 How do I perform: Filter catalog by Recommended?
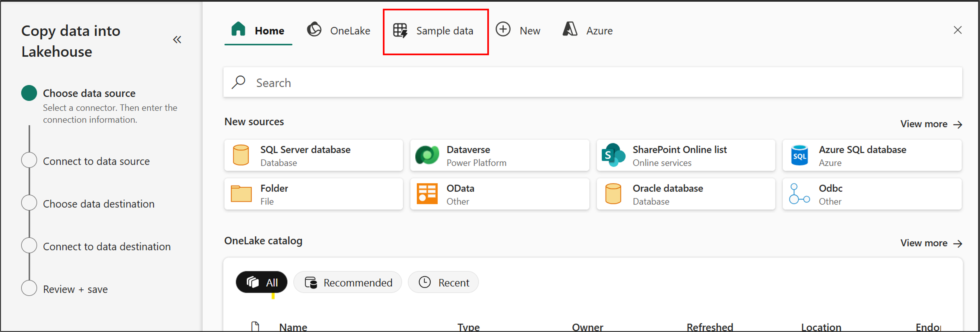348,282
